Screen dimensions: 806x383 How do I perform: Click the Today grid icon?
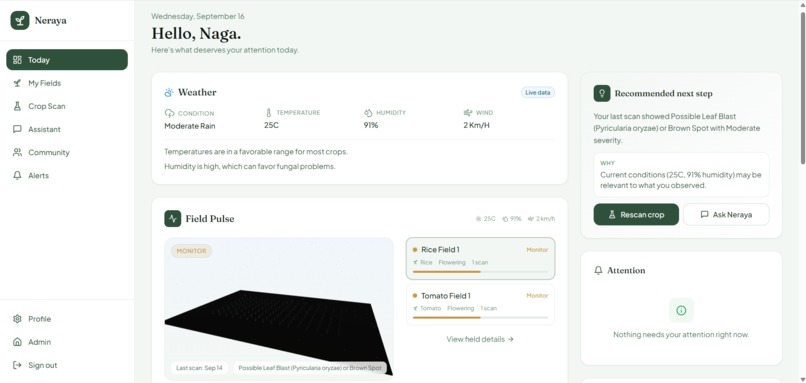(17, 60)
